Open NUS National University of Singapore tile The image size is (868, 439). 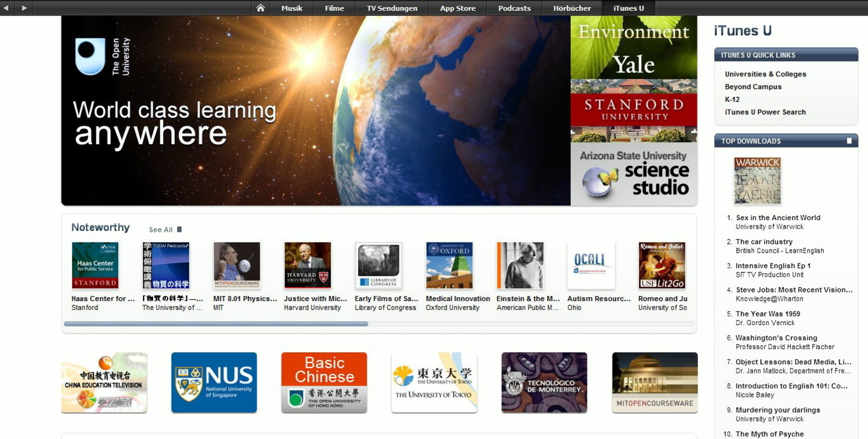pos(214,383)
